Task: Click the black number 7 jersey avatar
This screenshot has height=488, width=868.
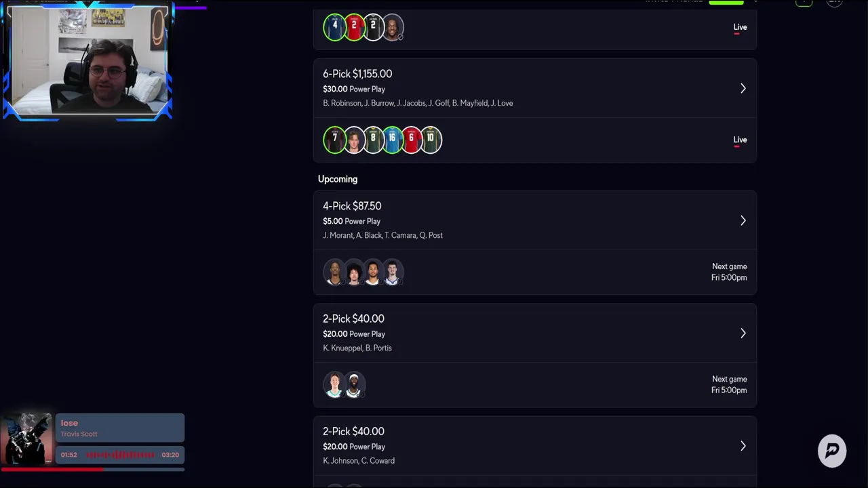Action: (x=334, y=140)
